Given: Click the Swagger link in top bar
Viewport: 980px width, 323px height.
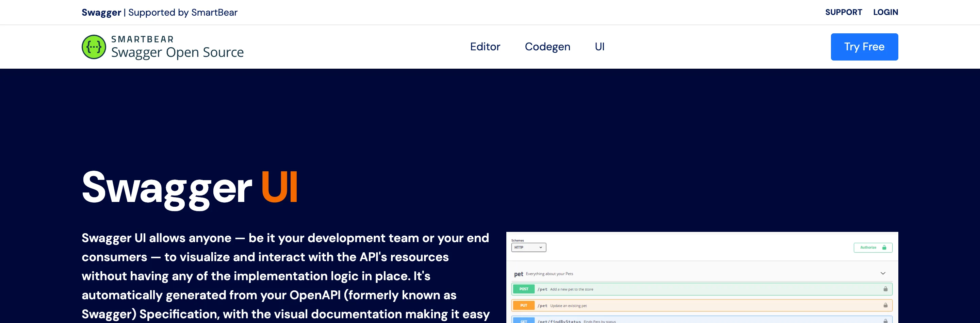Looking at the screenshot, I should 101,13.
